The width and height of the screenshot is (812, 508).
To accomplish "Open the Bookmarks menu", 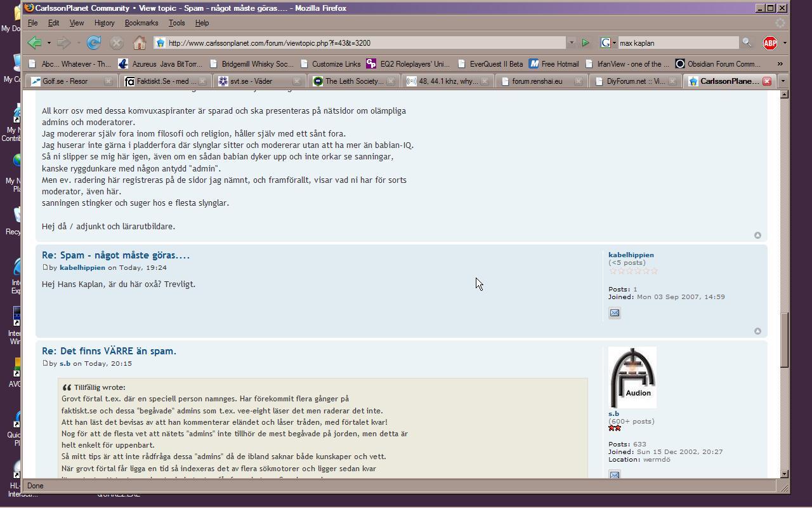I will 141,23.
